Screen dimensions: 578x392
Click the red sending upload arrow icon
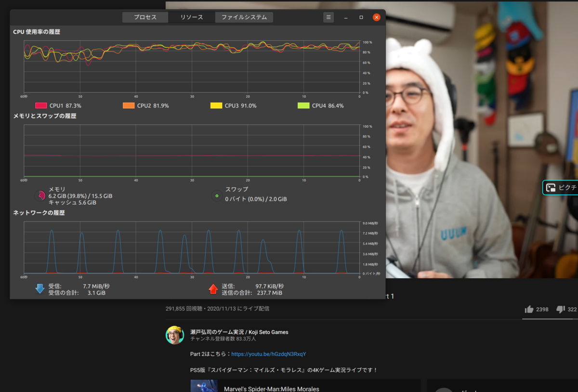pos(213,289)
